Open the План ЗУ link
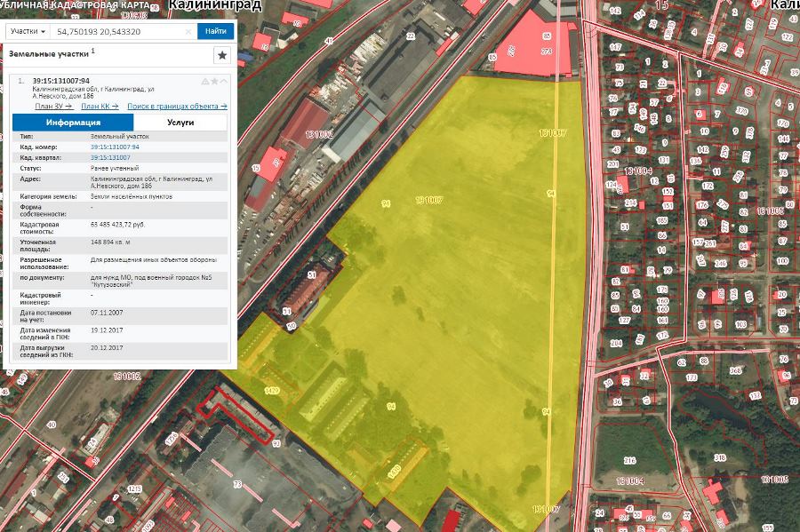The height and width of the screenshot is (532, 800). [x=52, y=106]
